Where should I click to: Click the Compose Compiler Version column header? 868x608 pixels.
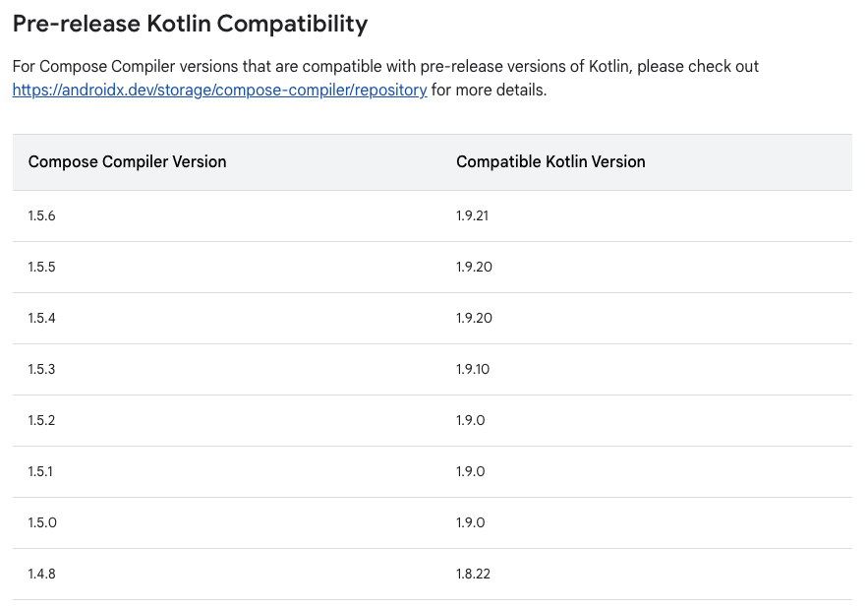[x=127, y=161]
